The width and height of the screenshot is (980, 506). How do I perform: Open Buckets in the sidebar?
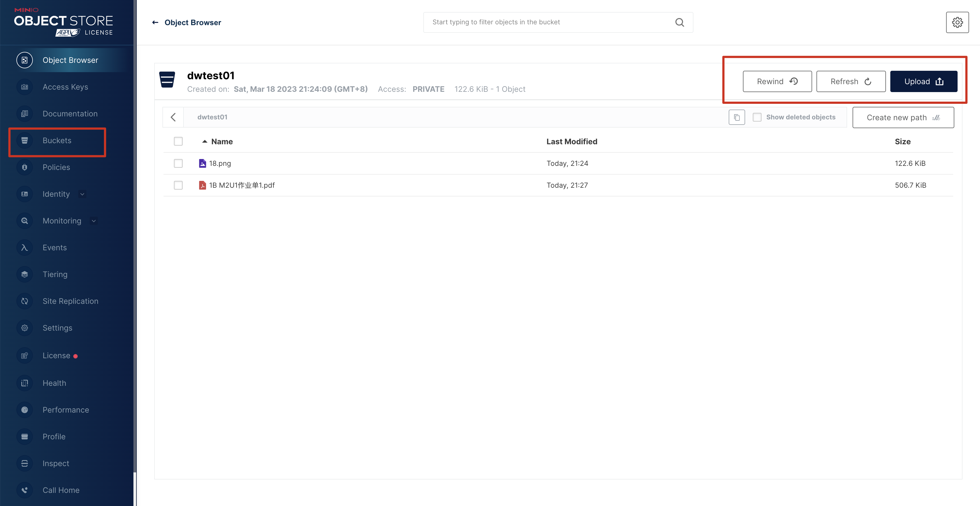(57, 141)
